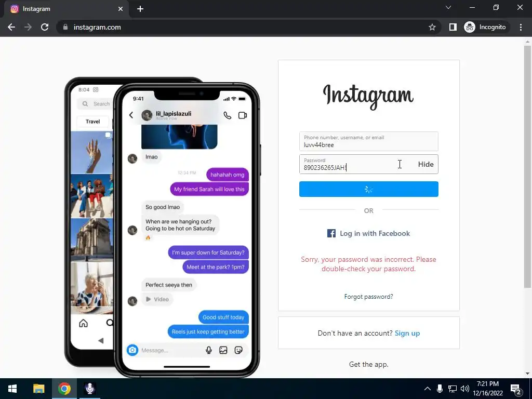Click 'My friend Sarah will love this' bubble
This screenshot has height=399, width=532.
click(209, 189)
